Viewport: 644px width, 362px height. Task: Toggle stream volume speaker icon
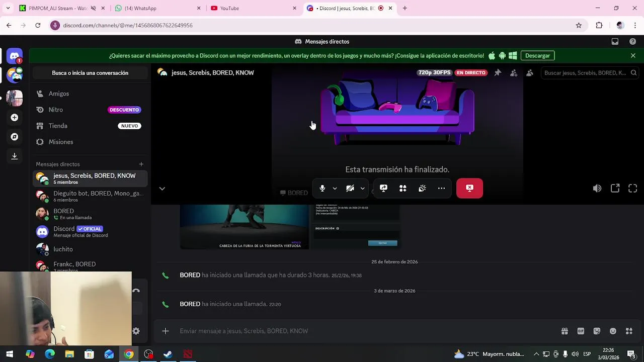coord(597,188)
